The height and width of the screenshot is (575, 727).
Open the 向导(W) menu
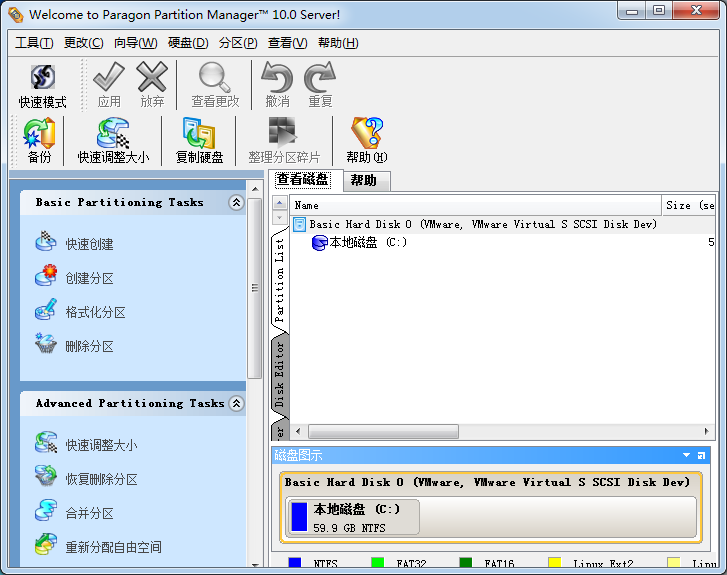[x=135, y=43]
